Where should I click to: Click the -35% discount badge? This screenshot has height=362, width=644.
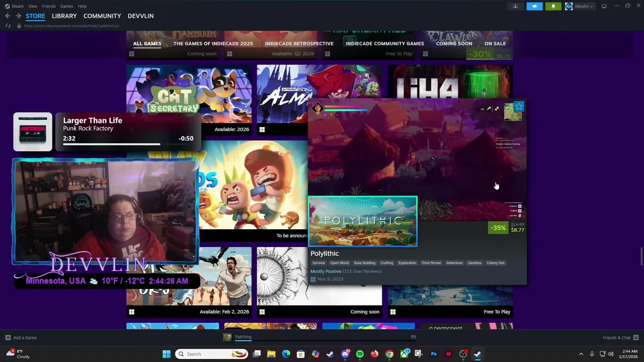[498, 228]
